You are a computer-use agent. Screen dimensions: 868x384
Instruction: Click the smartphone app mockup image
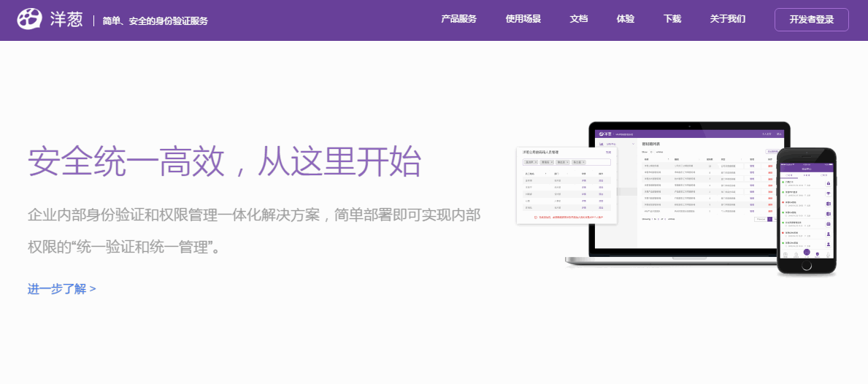pos(806,212)
